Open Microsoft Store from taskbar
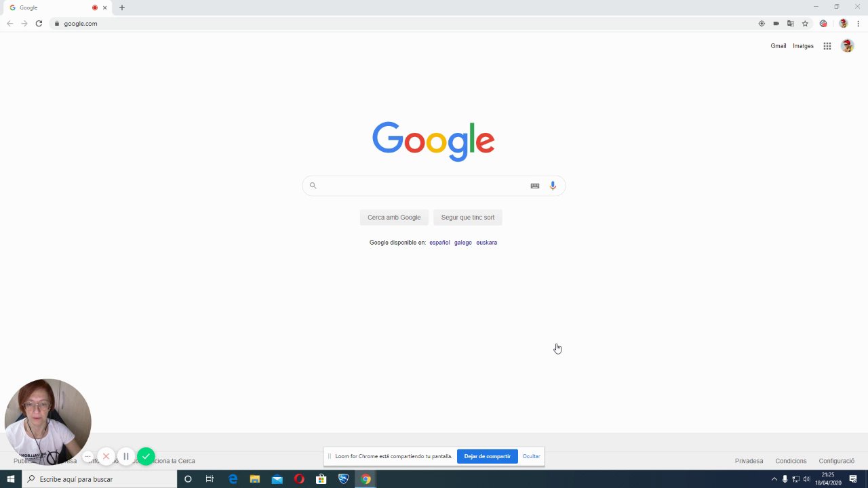 [x=321, y=479]
